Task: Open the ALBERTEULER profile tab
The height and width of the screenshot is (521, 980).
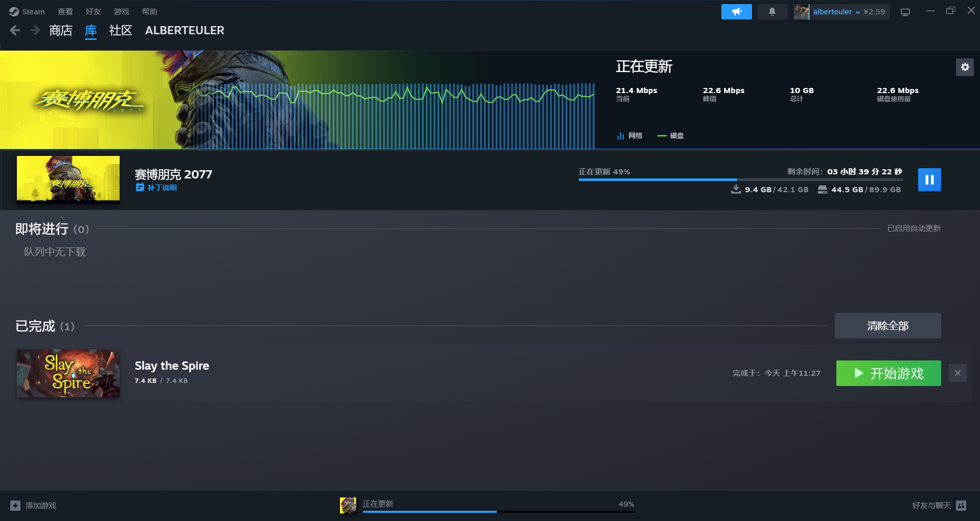Action: (185, 30)
